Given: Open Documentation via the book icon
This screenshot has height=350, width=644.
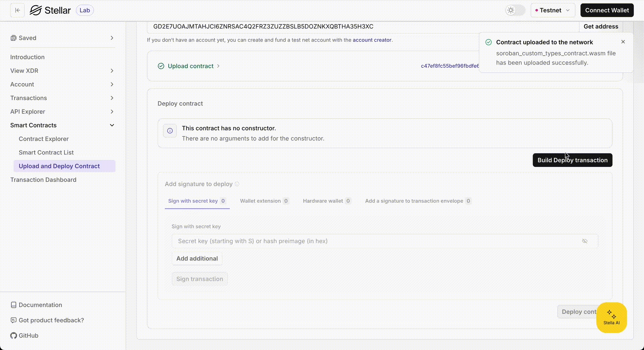Looking at the screenshot, I should coord(13,305).
